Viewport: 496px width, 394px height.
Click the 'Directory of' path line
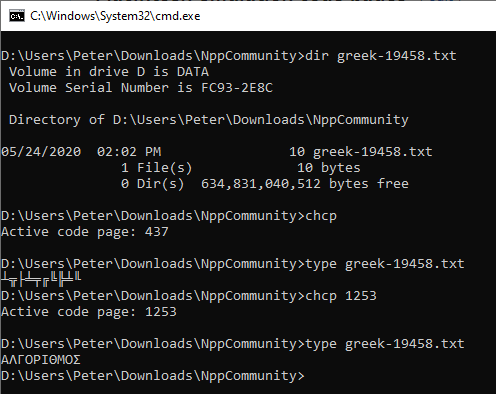click(x=209, y=120)
